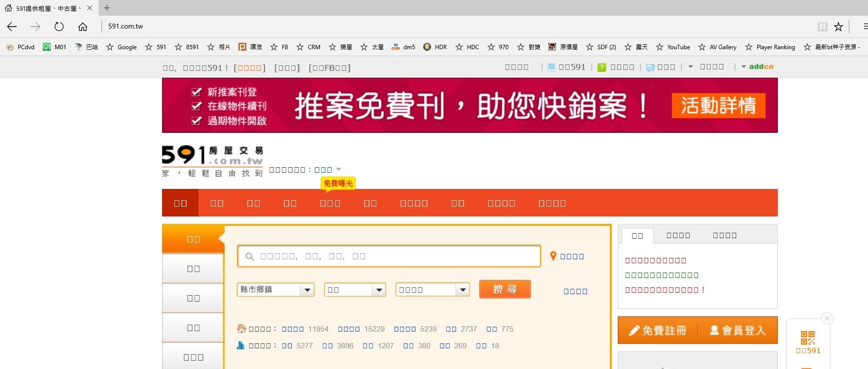Click the 591 房屋交易 logo
The width and height of the screenshot is (868, 369).
coord(212,161)
